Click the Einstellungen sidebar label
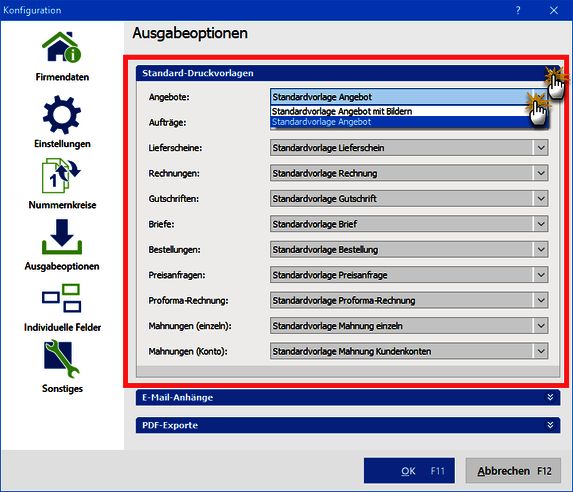Screen dimensions: 573x492 click(62, 143)
